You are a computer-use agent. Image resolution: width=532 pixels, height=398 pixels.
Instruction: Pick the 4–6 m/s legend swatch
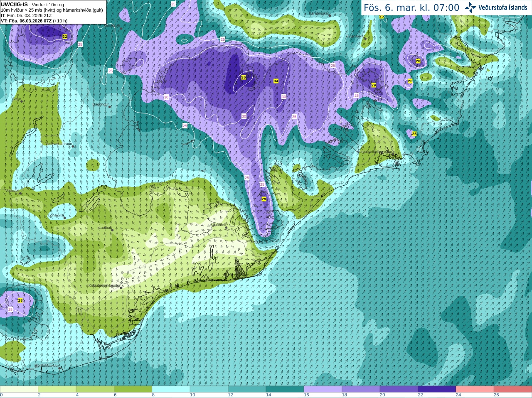[95, 389]
